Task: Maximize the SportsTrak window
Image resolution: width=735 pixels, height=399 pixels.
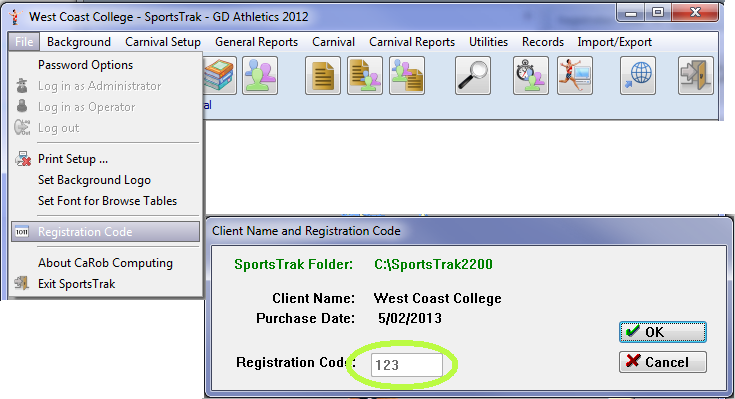Action: pos(658,13)
